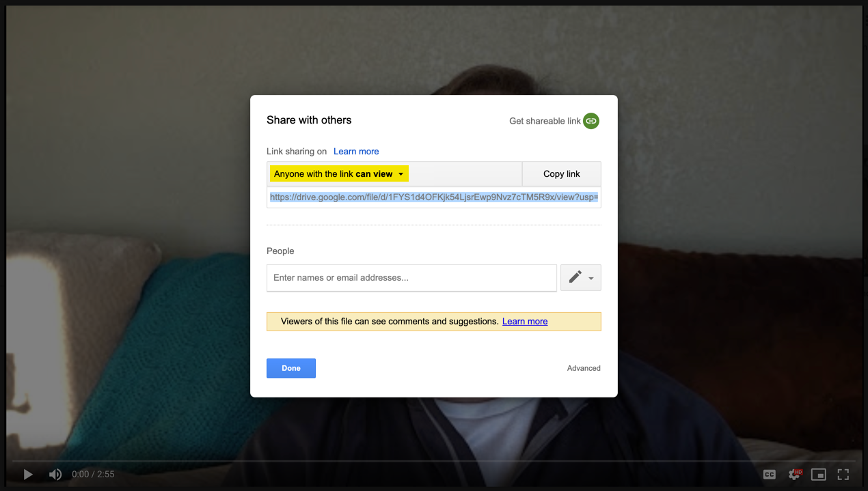Viewport: 868px width, 491px height.
Task: Click the 'Get shareable link' text
Action: pos(545,121)
